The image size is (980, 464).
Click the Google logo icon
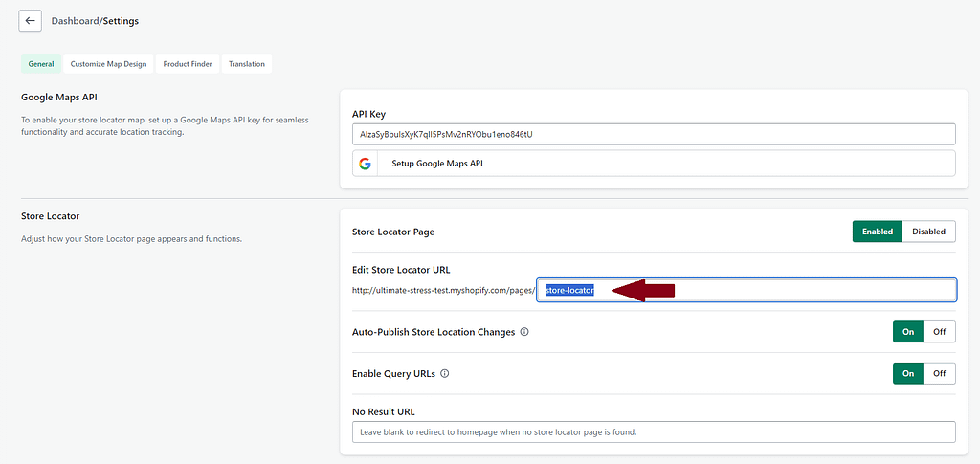pyautogui.click(x=365, y=164)
